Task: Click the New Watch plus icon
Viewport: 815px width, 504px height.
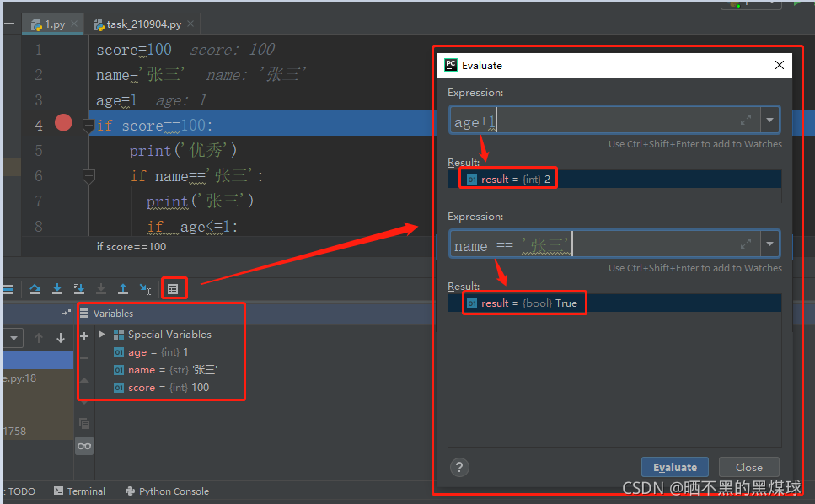Action: pos(84,336)
